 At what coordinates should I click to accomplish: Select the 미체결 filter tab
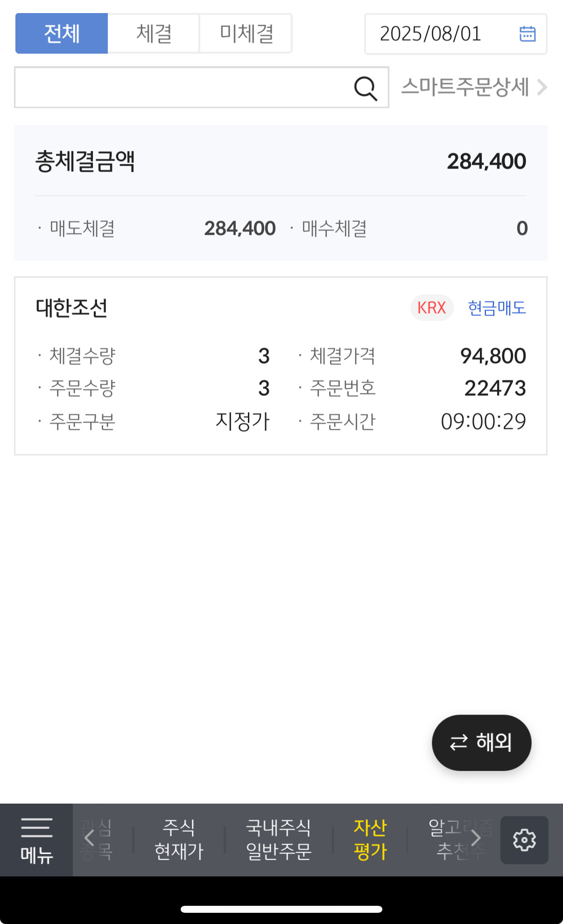coord(246,34)
